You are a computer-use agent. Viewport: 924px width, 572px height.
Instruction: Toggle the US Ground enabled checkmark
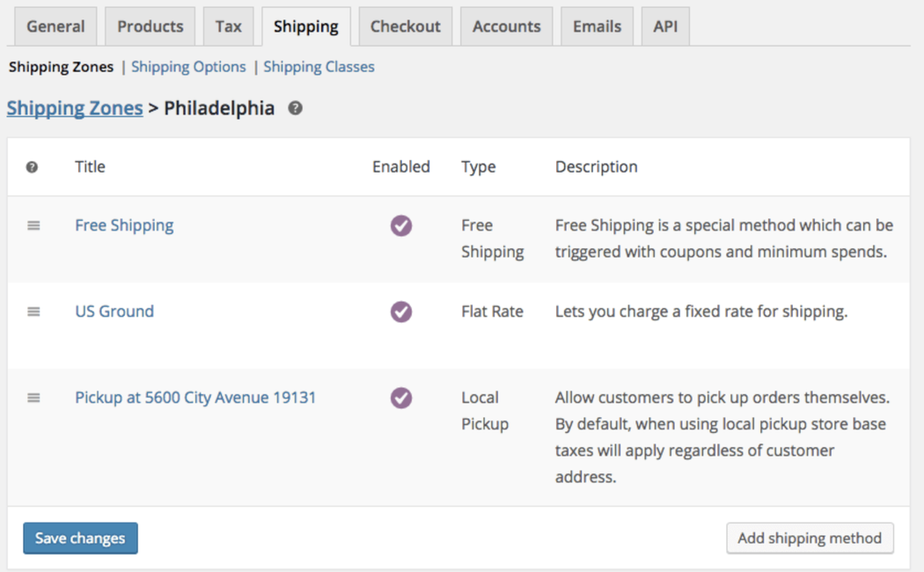pos(401,312)
